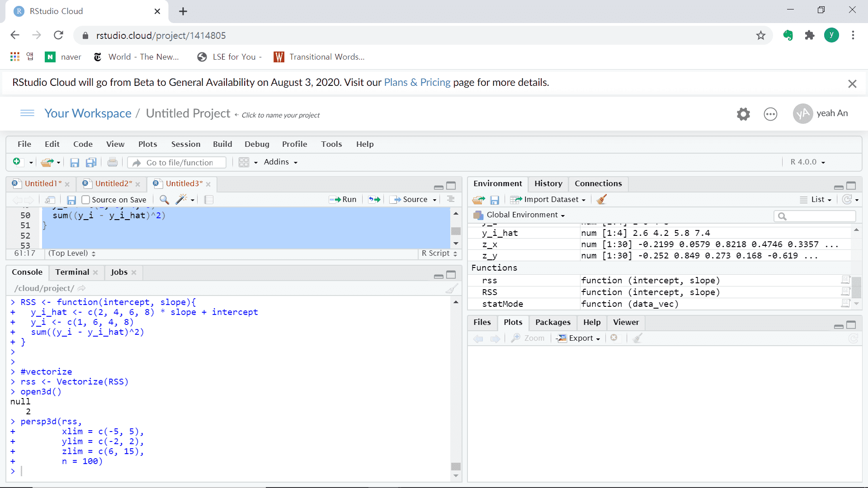Close the Untitled2 script tab
The width and height of the screenshot is (868, 488).
[138, 184]
